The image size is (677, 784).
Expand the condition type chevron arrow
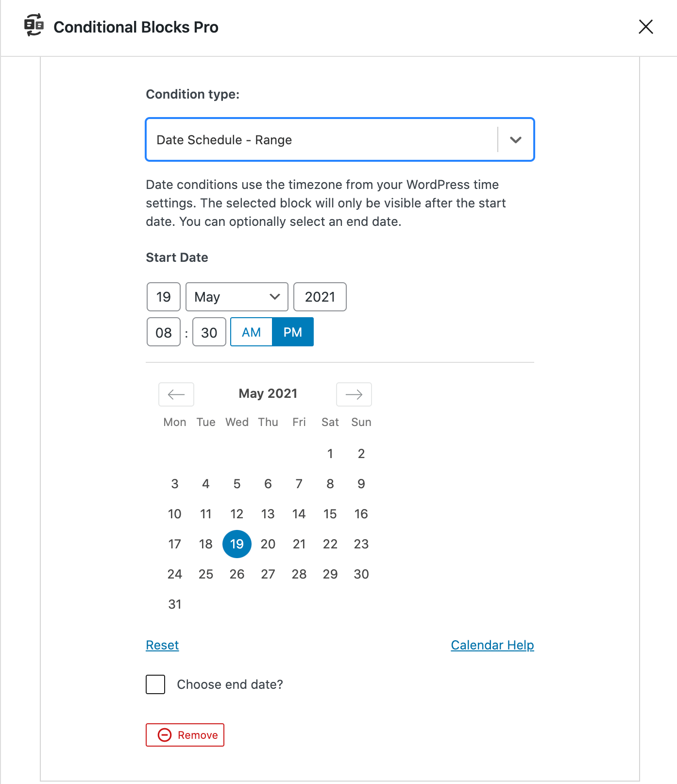click(516, 139)
